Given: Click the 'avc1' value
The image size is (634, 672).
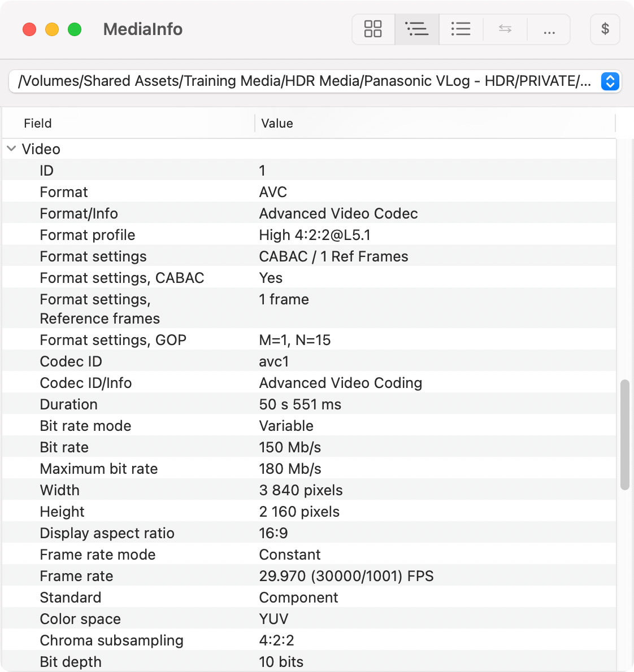Looking at the screenshot, I should [x=274, y=361].
